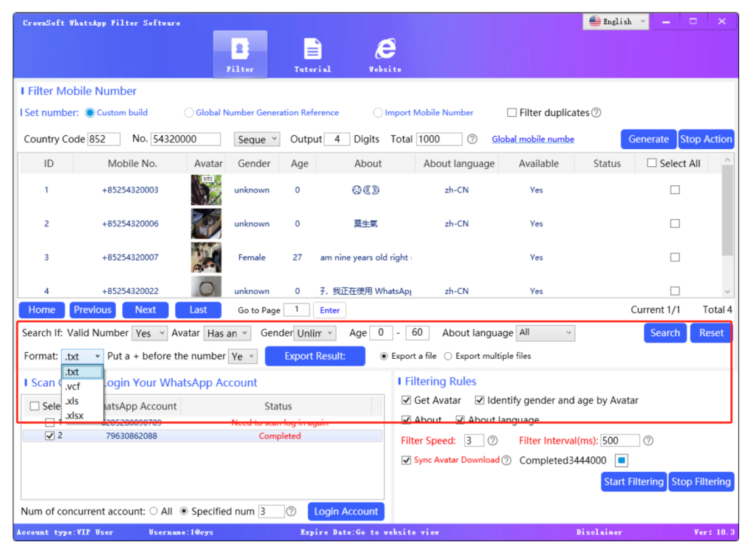The width and height of the screenshot is (756, 550).
Task: Click the blue square next to Completed3444000
Action: 622,461
